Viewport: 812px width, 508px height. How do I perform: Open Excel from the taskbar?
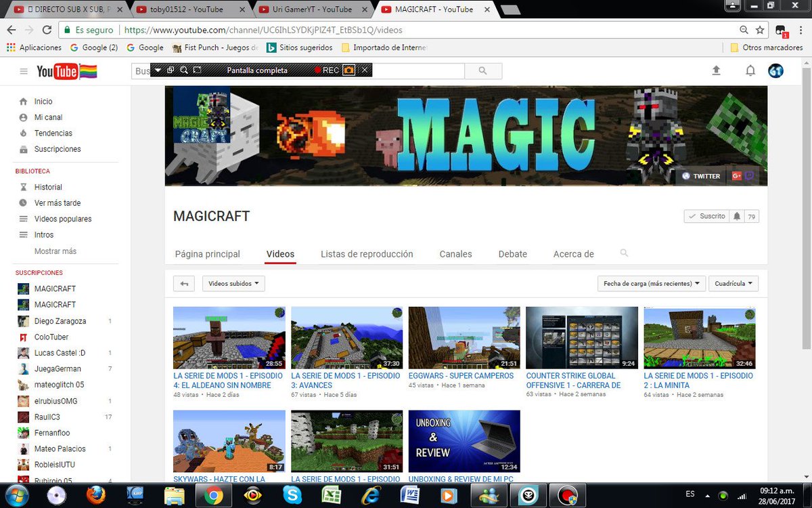click(331, 495)
